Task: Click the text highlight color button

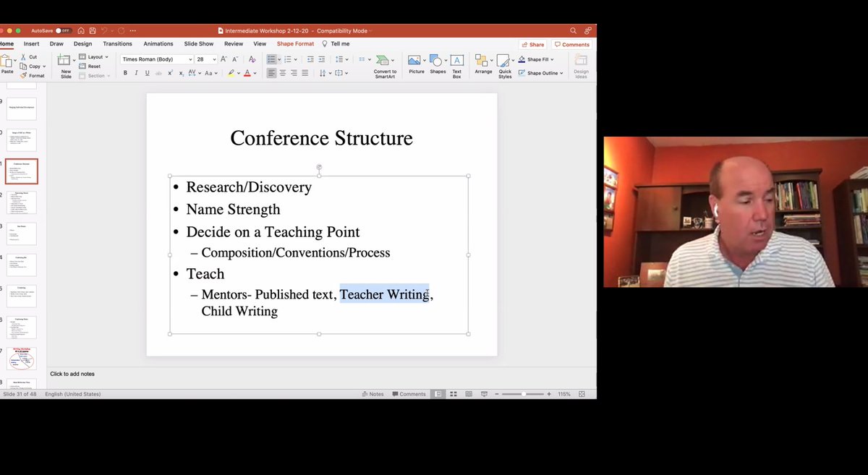Action: 231,73
